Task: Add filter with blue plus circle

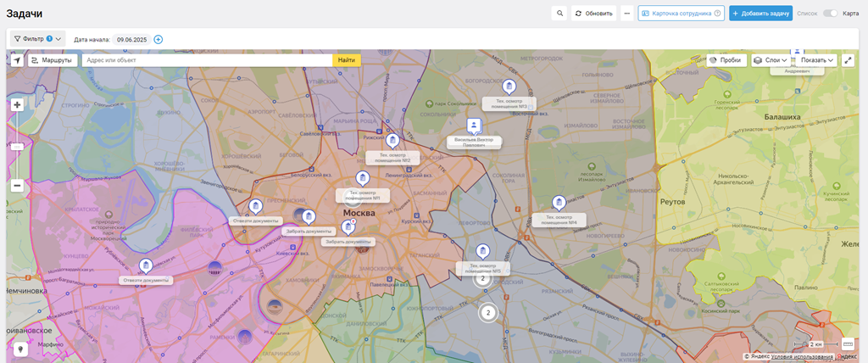Action: click(159, 39)
